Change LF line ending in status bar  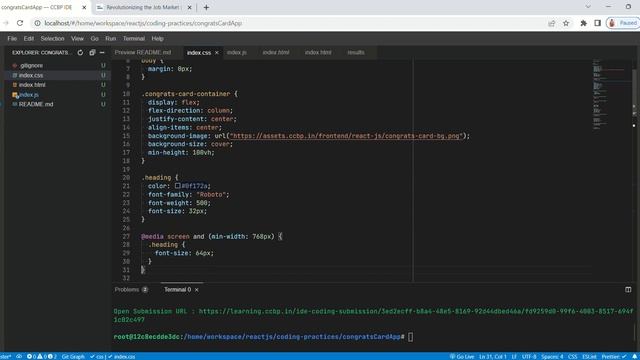(514, 356)
